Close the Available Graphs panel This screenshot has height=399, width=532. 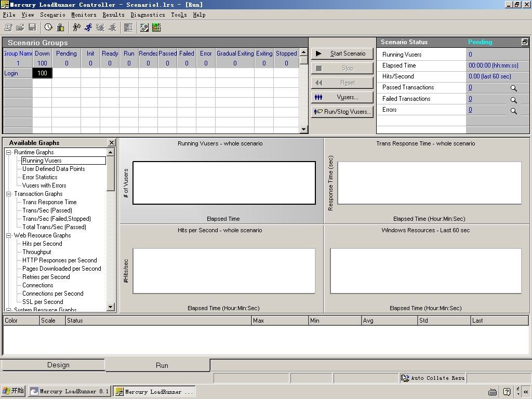[111, 142]
